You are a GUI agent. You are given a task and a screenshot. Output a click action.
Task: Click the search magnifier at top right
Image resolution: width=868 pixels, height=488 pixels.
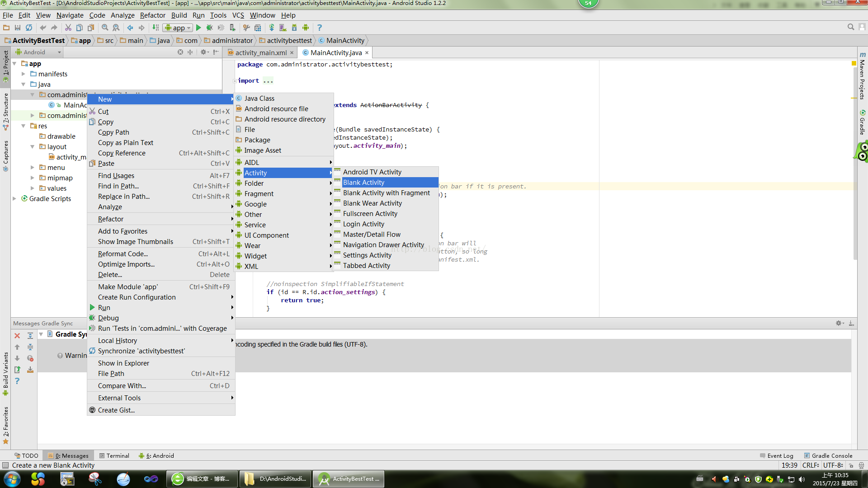click(x=851, y=27)
